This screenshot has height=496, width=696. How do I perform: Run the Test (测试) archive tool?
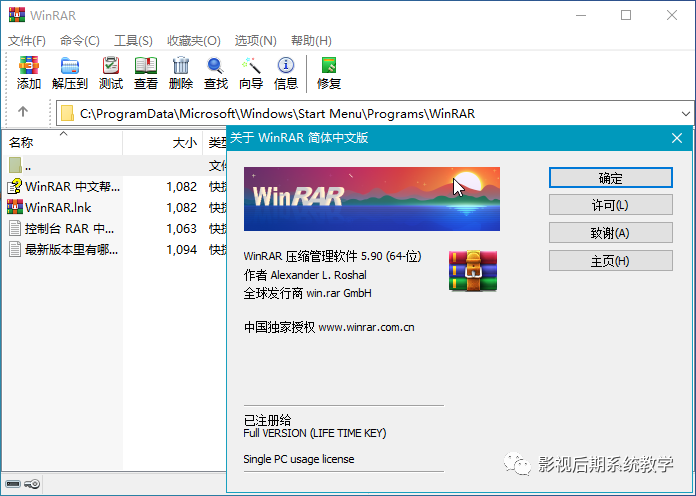click(x=111, y=73)
